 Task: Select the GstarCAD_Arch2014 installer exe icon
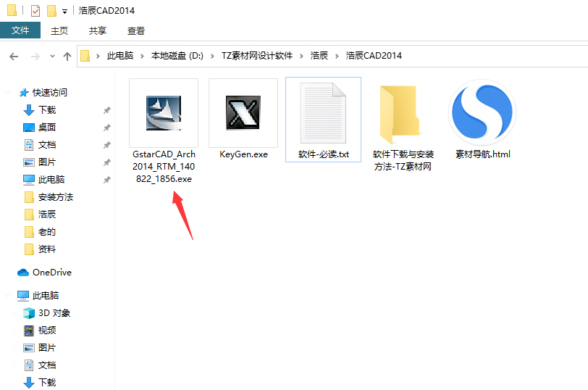(x=164, y=112)
